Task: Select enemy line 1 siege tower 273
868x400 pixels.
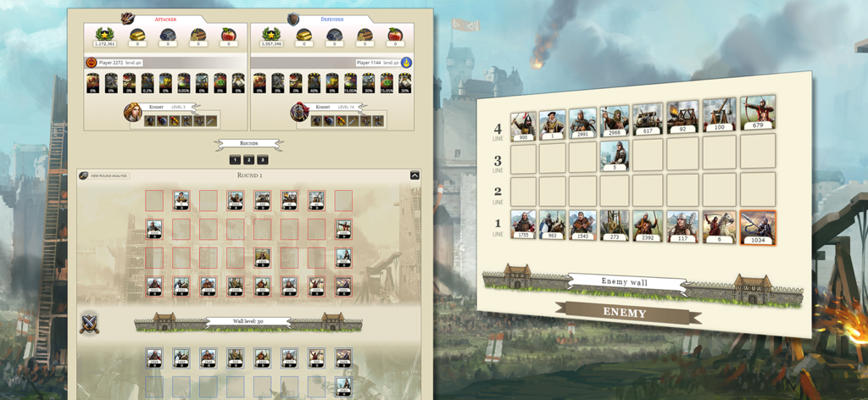Action: (615, 225)
